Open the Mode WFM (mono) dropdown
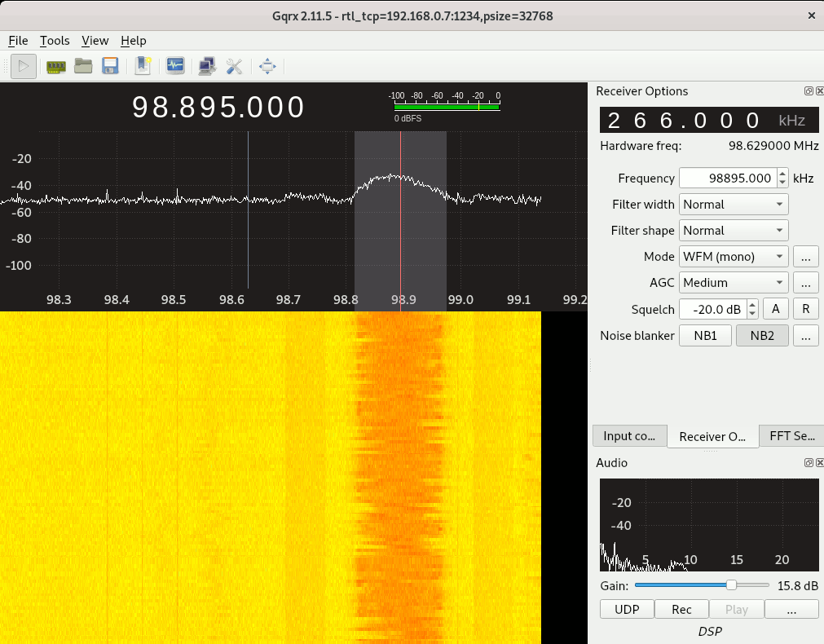This screenshot has width=824, height=644. (734, 257)
